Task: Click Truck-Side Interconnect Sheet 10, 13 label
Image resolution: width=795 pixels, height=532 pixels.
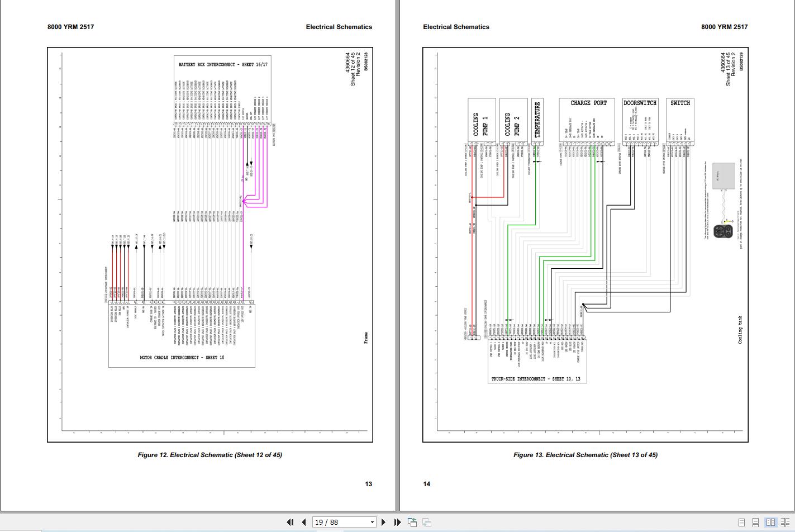Action: pos(536,379)
